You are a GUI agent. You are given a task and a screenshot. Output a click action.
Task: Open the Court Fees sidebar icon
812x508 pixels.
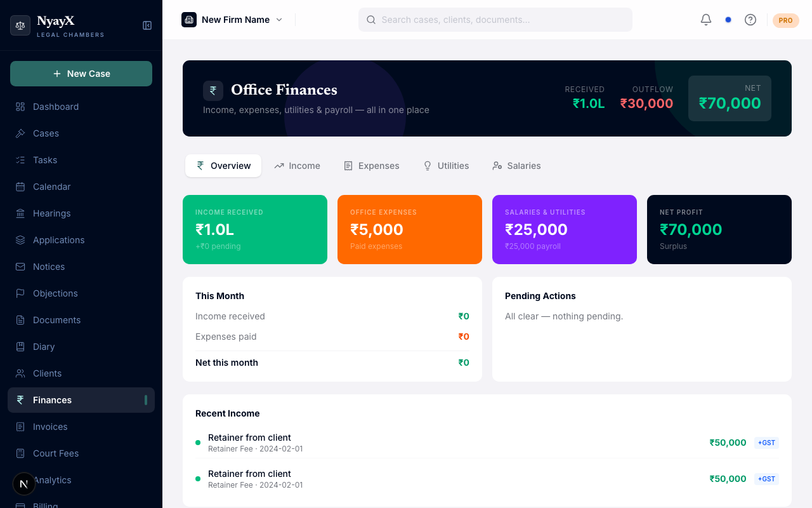20,453
